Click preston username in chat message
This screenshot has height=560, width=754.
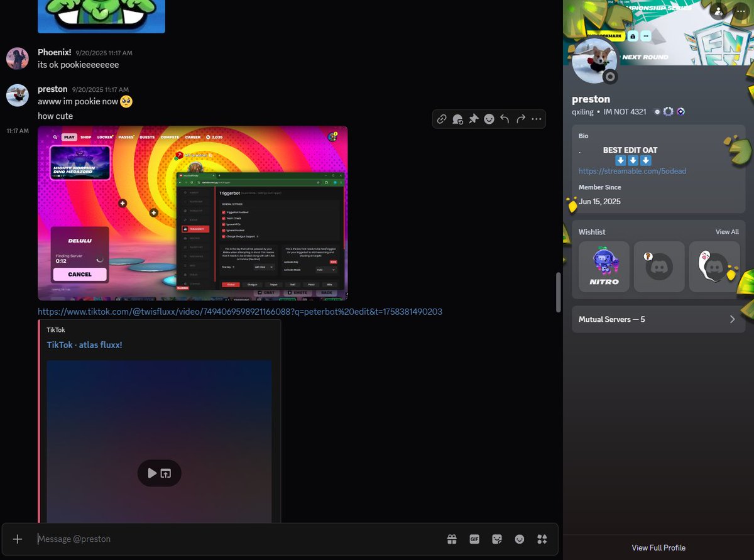[x=53, y=89]
